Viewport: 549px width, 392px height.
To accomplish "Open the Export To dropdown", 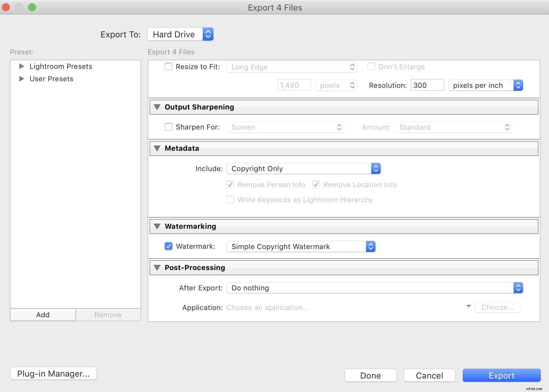I will point(180,34).
